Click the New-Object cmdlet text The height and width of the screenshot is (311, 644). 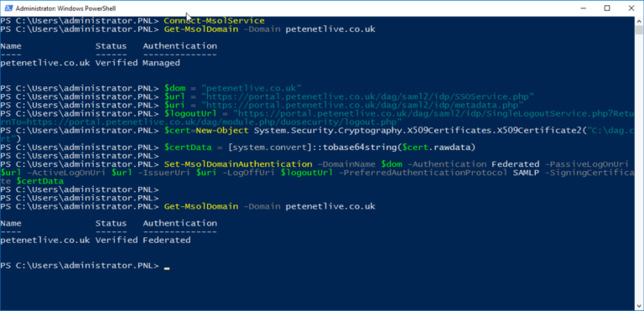221,131
